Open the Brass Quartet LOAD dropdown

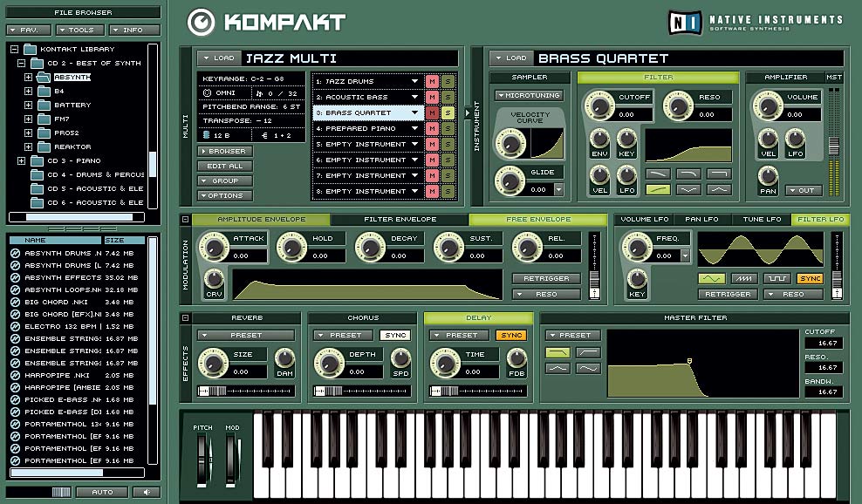pyautogui.click(x=510, y=58)
